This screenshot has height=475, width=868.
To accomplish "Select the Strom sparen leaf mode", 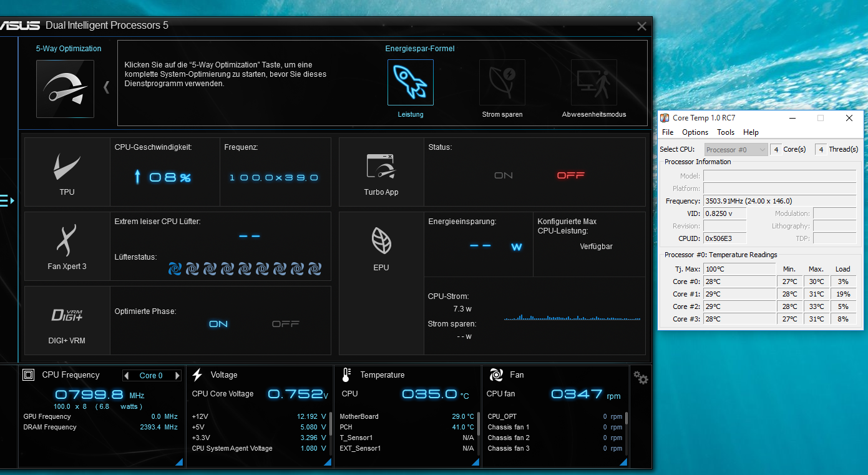I will click(x=502, y=82).
